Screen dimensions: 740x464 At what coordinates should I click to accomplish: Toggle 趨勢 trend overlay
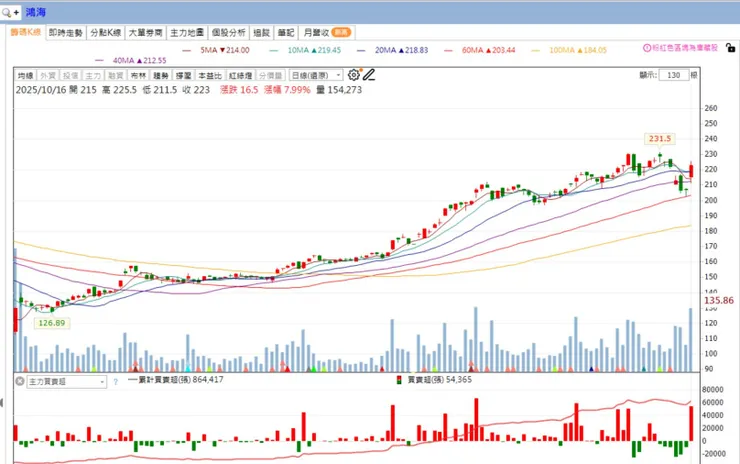(161, 76)
